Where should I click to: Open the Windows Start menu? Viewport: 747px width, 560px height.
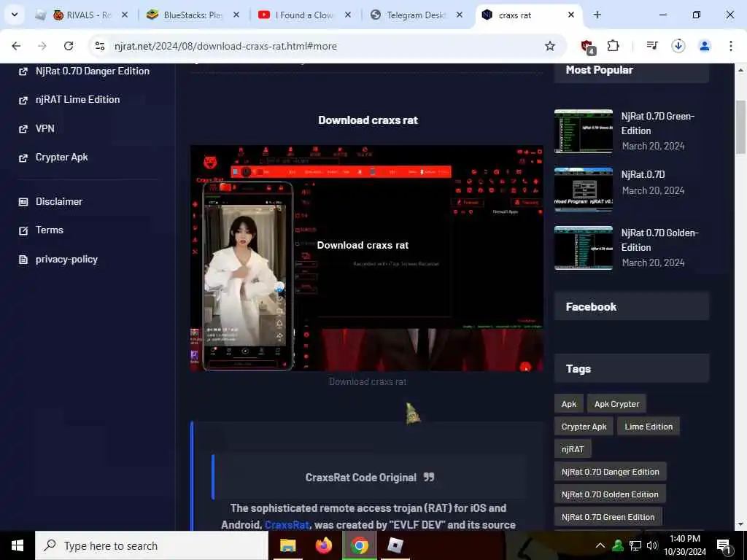18,545
